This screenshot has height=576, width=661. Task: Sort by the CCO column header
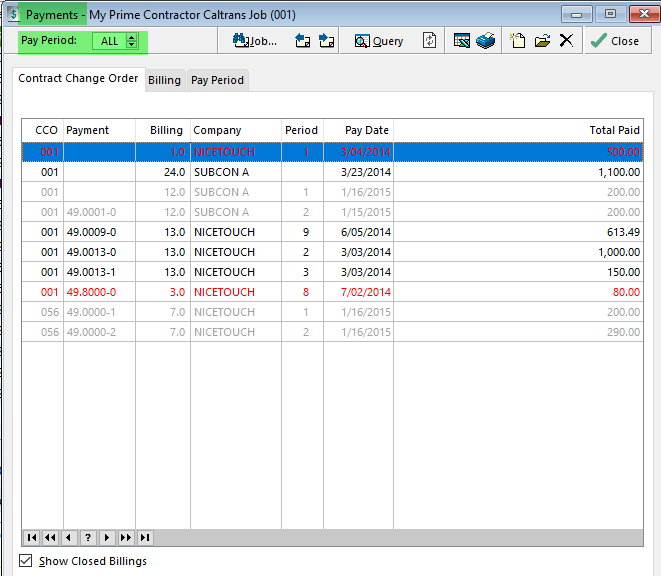tap(43, 130)
